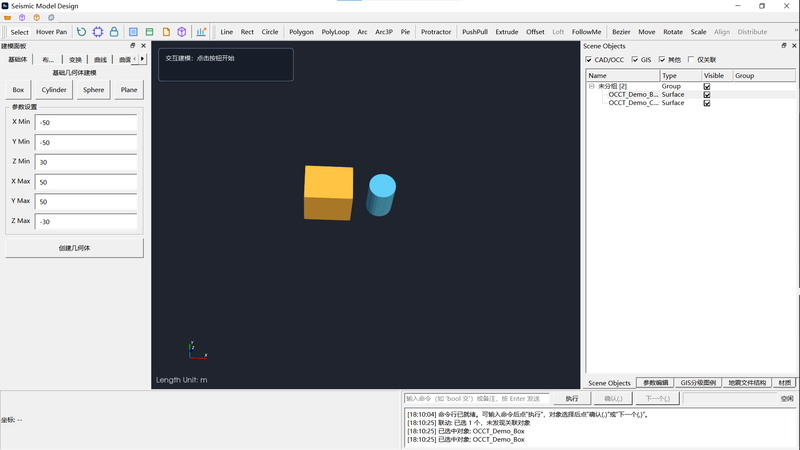Activate the Hover Pan tool

tap(52, 32)
